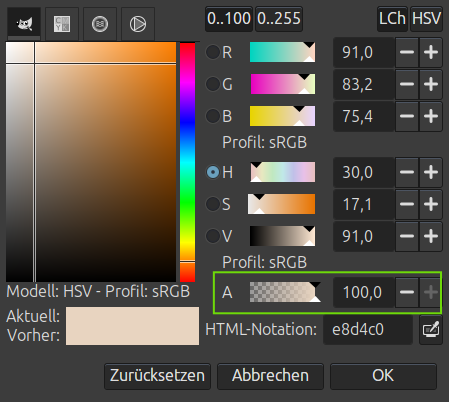The image size is (449, 402).
Task: Click the Zurücksetzen button
Action: (x=157, y=376)
